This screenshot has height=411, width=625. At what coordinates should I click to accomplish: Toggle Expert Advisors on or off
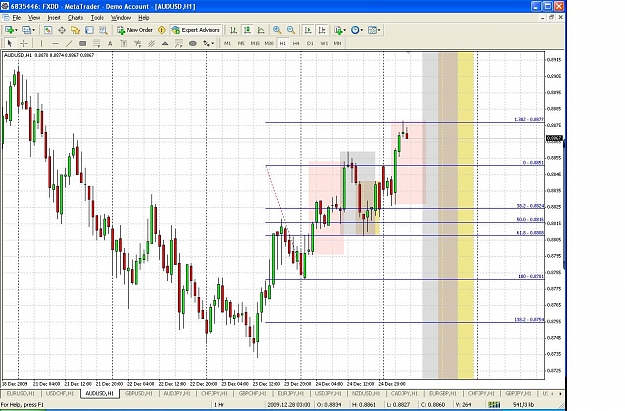pos(196,30)
